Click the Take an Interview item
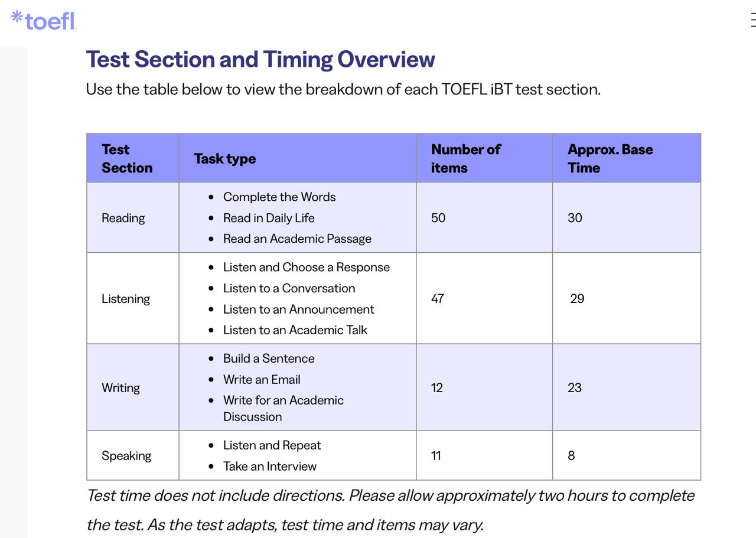This screenshot has height=538, width=756. [270, 467]
